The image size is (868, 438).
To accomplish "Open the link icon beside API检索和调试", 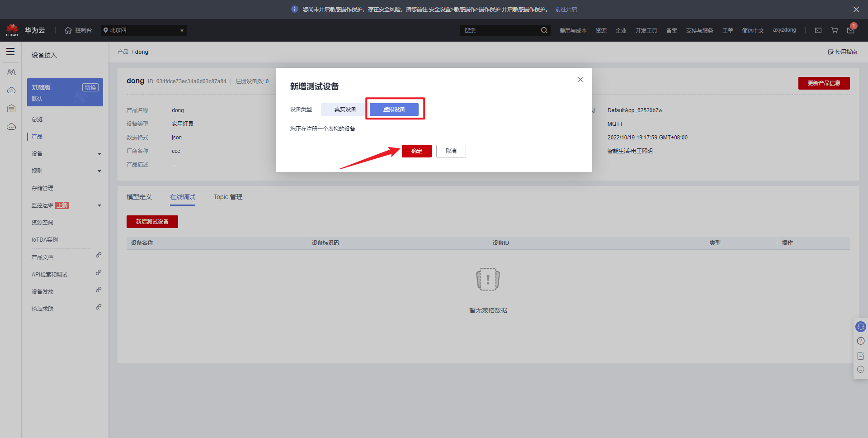I will click(99, 272).
